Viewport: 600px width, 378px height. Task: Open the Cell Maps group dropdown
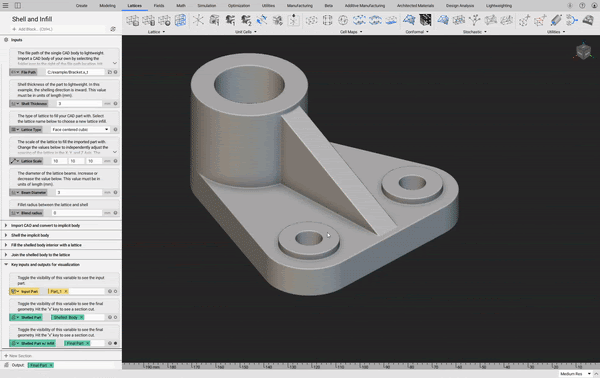tap(361, 32)
